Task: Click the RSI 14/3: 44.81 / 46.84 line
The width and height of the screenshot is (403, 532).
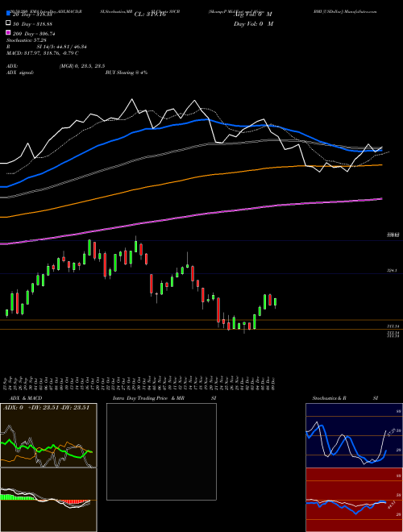Action: point(47,47)
